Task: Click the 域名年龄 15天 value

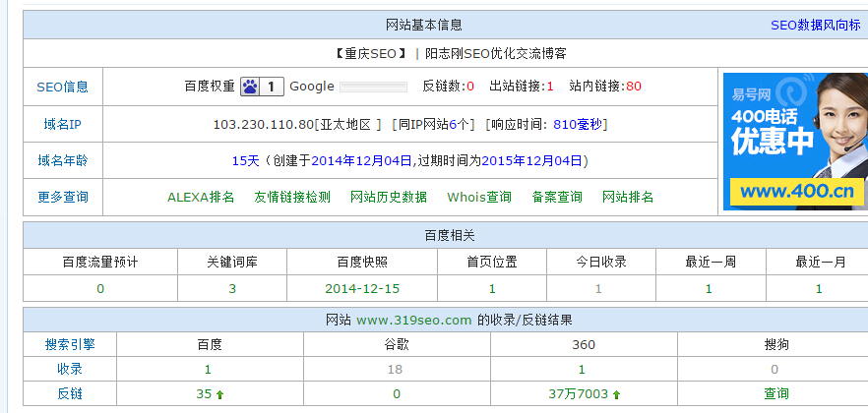Action: [245, 160]
